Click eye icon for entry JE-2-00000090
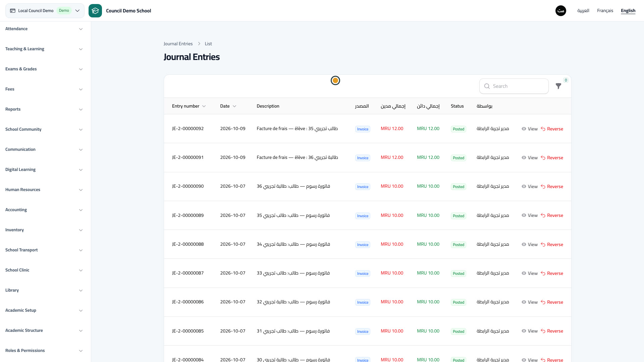 (524, 186)
